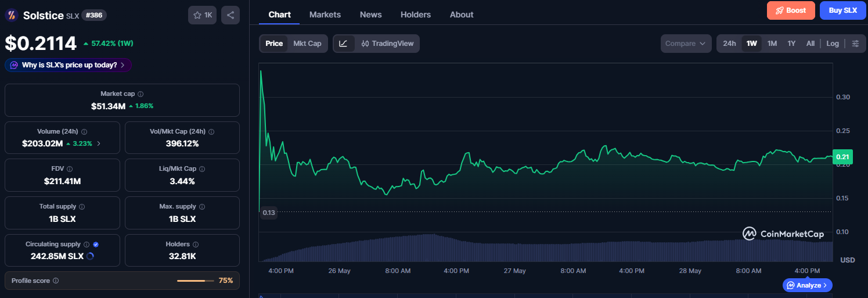868x298 pixels.
Task: Click the Boost rocket button
Action: tap(791, 10)
